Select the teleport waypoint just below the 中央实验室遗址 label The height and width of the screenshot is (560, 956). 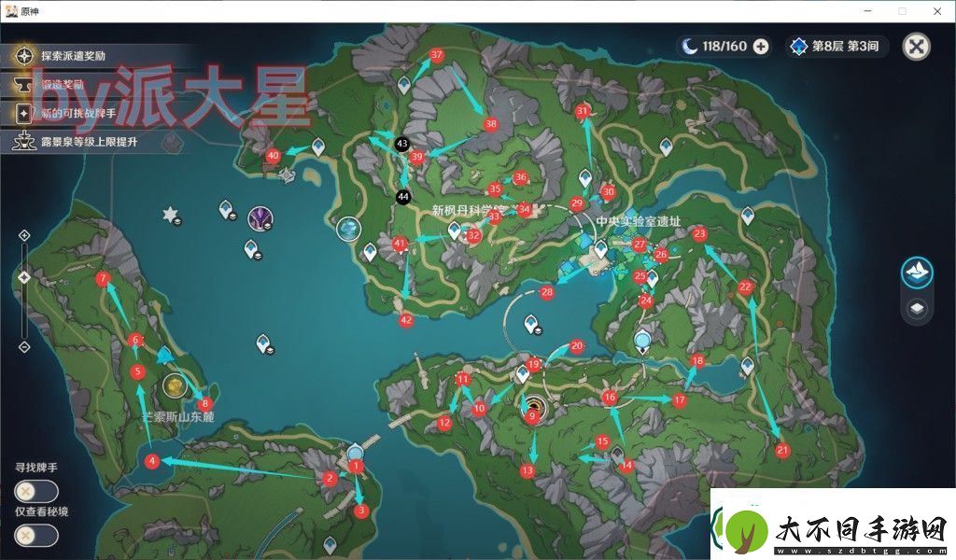601,248
